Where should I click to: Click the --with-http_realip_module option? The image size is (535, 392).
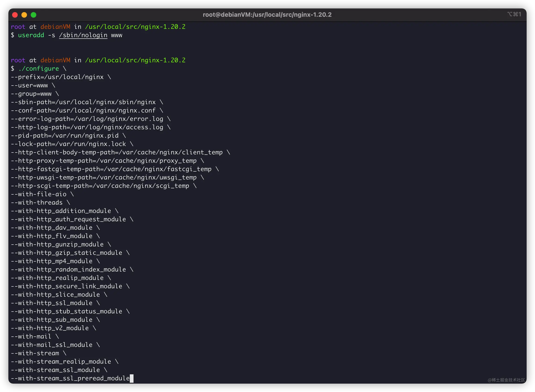(x=57, y=278)
